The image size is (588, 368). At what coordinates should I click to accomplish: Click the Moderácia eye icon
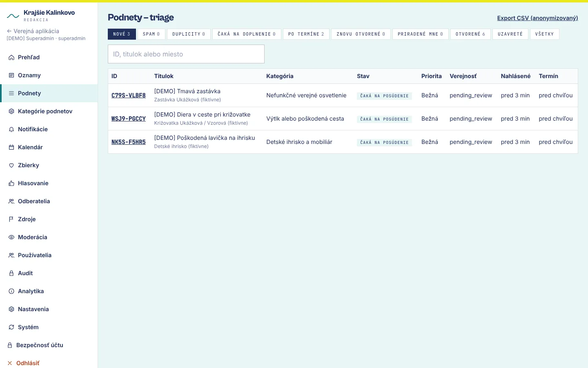click(x=11, y=237)
